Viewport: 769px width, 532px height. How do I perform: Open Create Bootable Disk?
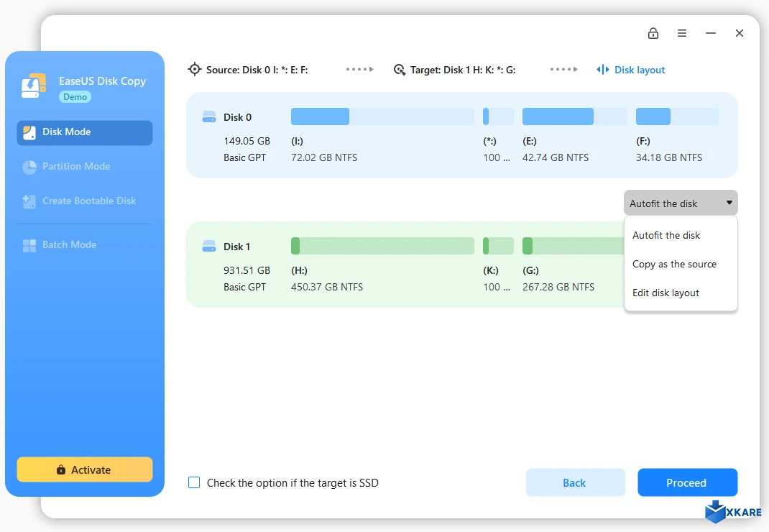tap(85, 201)
